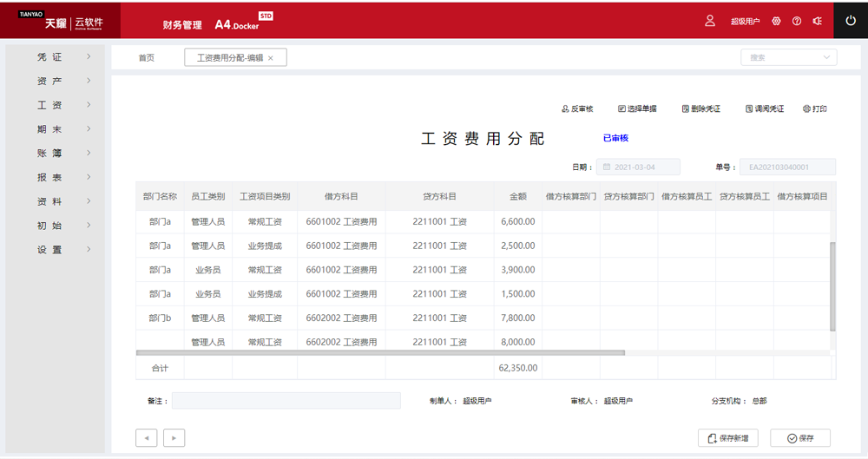Expand the 凭证 sidebar menu
The image size is (868, 459).
pyautogui.click(x=61, y=57)
